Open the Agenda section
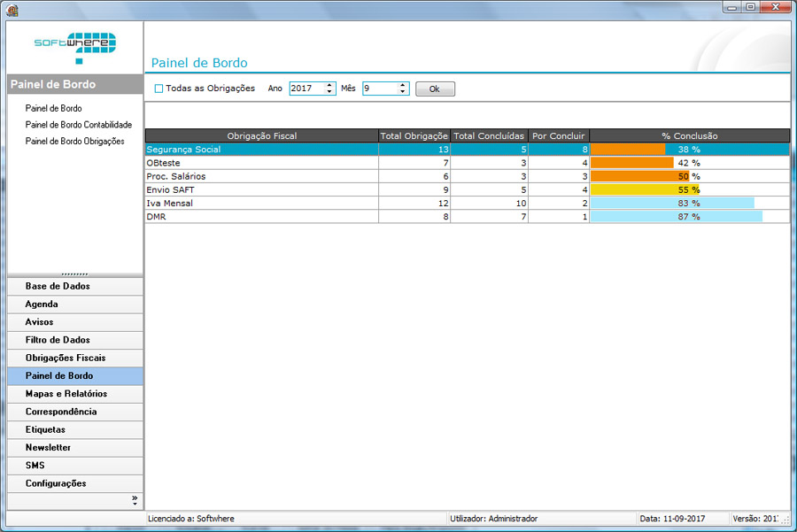 (x=42, y=305)
